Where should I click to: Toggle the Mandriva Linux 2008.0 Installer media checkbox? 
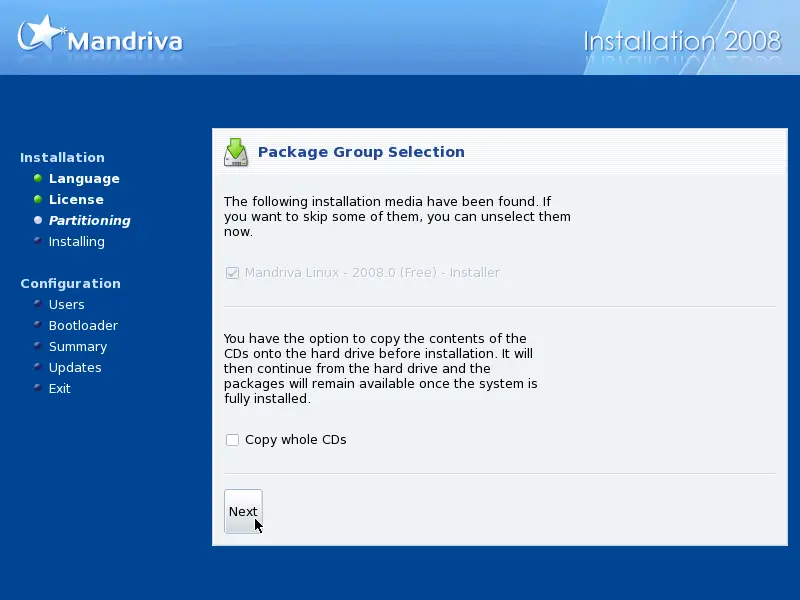pyautogui.click(x=232, y=273)
